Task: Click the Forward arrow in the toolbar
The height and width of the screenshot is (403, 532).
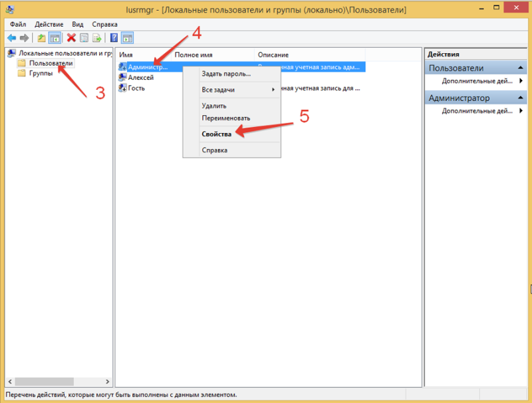Action: pos(24,37)
